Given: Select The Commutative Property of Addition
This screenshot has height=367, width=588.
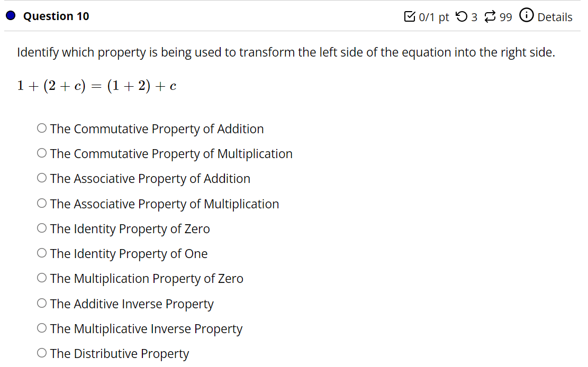Looking at the screenshot, I should coord(42,127).
